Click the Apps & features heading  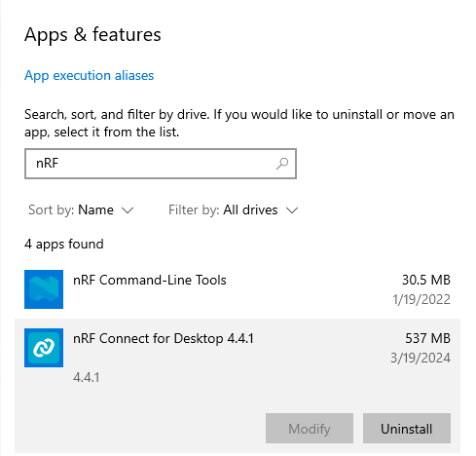[92, 35]
